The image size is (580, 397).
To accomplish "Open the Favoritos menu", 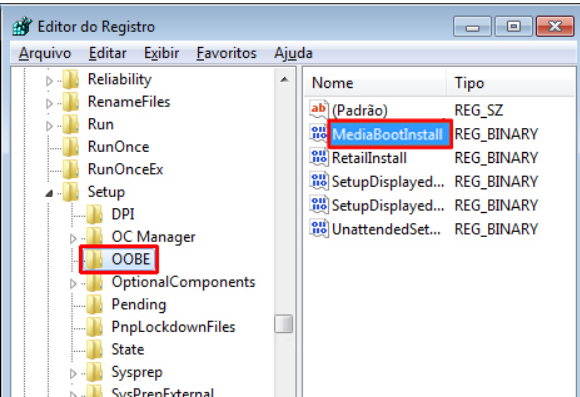I will [226, 53].
